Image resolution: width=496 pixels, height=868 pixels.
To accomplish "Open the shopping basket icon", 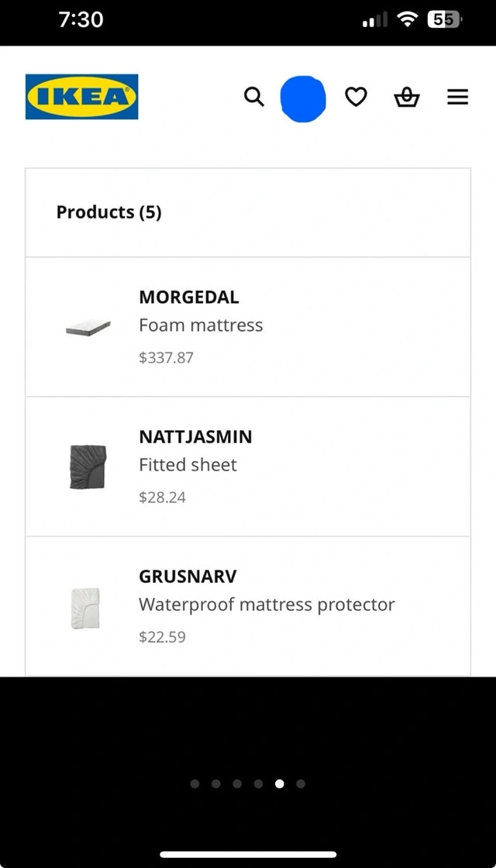I will point(406,98).
